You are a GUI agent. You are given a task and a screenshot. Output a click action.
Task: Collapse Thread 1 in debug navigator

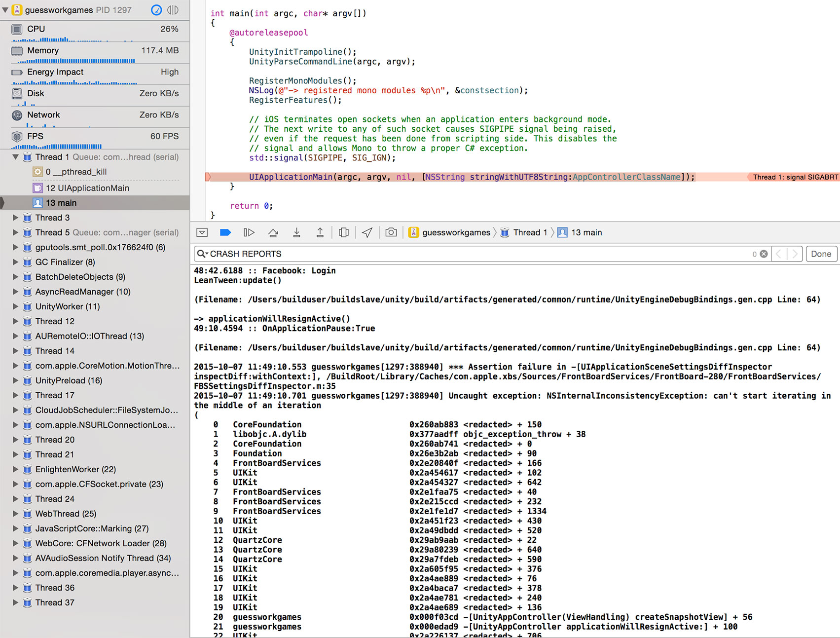(x=15, y=157)
